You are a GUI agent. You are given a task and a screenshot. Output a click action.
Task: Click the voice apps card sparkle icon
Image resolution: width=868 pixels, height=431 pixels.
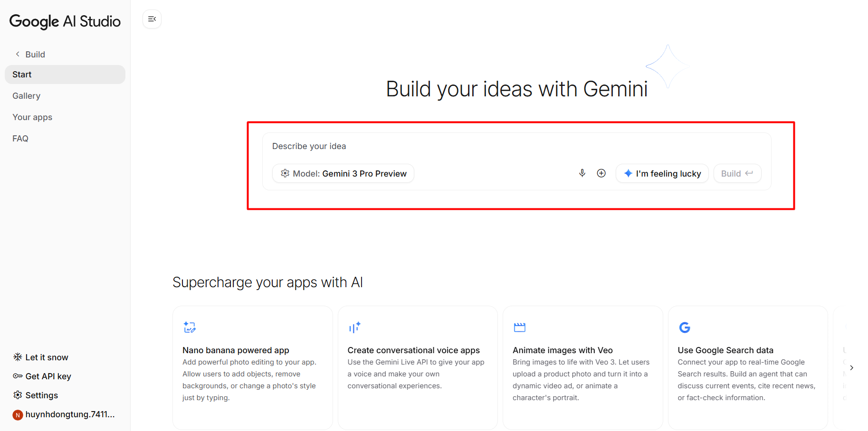point(354,327)
